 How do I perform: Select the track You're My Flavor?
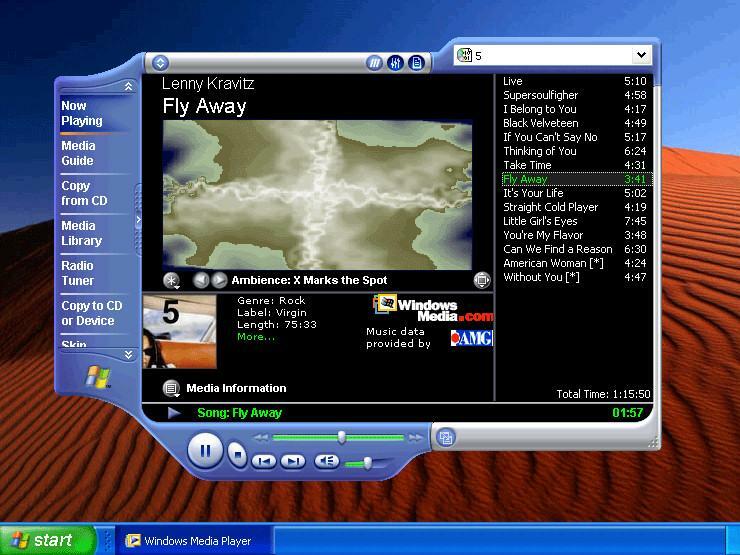coord(575,235)
